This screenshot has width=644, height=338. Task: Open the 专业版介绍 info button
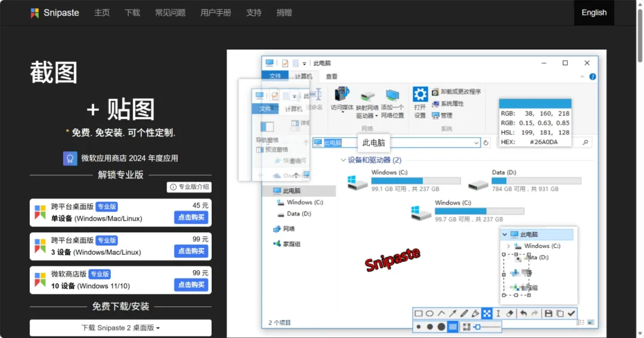click(x=189, y=187)
